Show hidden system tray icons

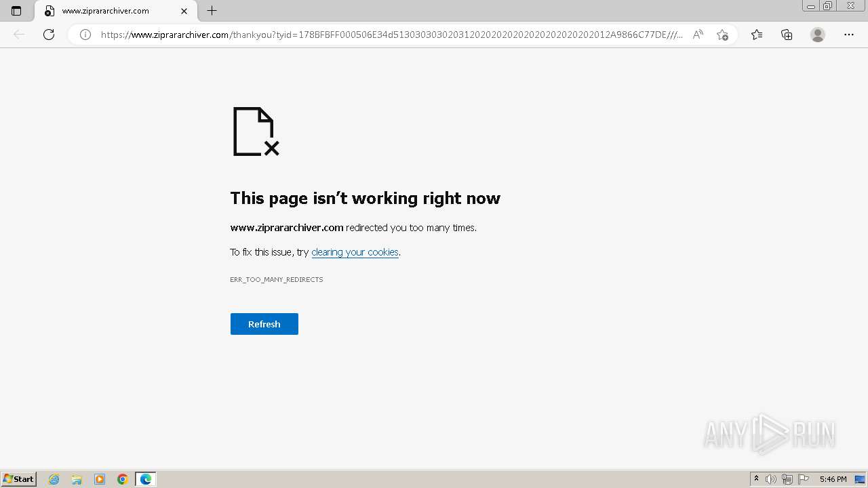[x=757, y=479]
